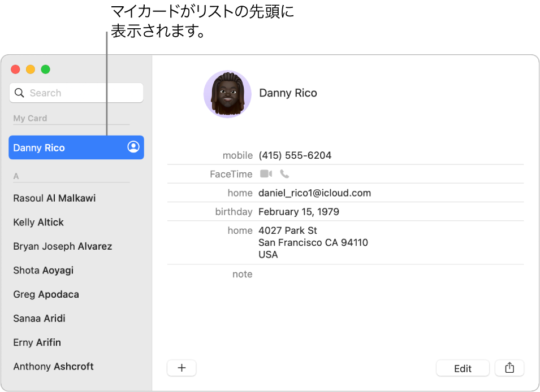
Task: Click the search magnifying glass icon
Action: click(19, 93)
